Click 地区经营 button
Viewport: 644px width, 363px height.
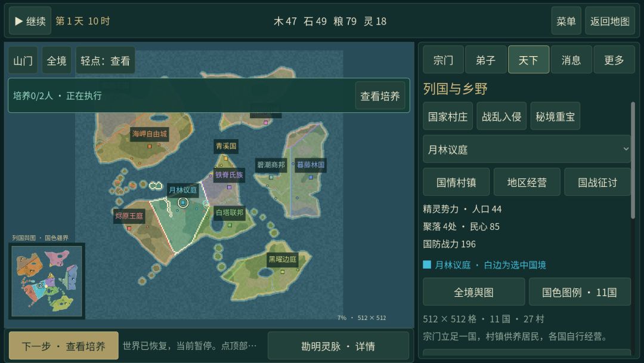pos(527,182)
